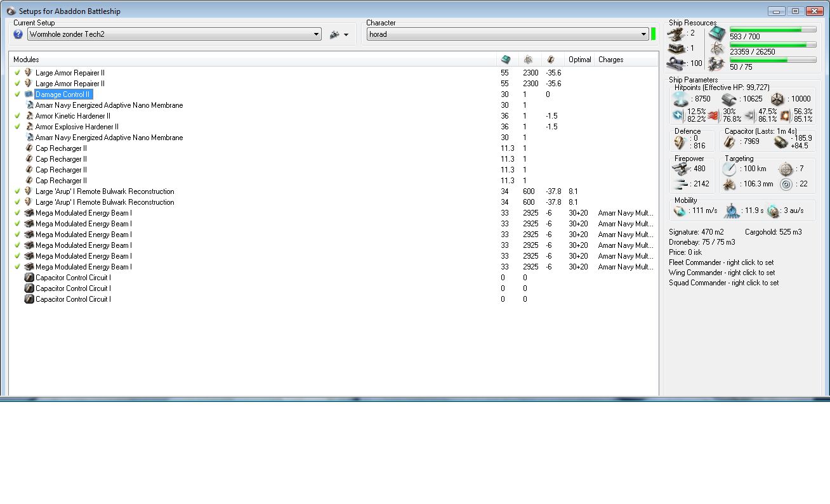Click the launcher hardpoints icon in Ship Resources
The image size is (830, 504).
point(676,48)
